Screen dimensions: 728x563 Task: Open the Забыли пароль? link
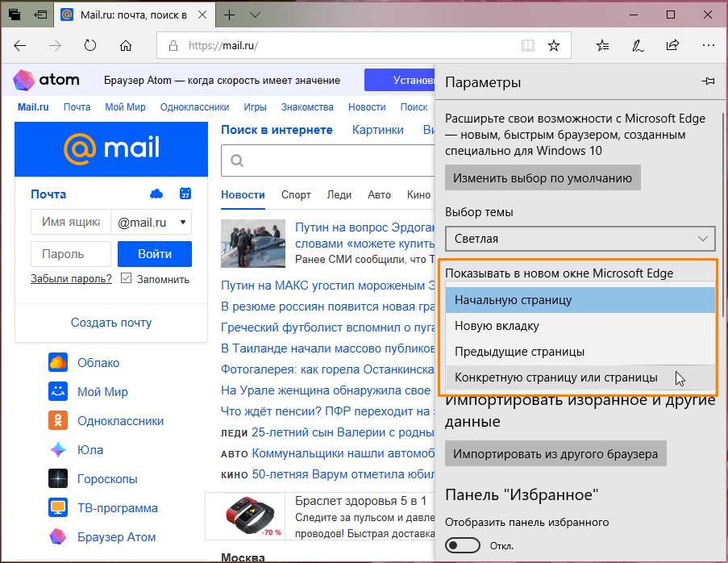coord(71,279)
